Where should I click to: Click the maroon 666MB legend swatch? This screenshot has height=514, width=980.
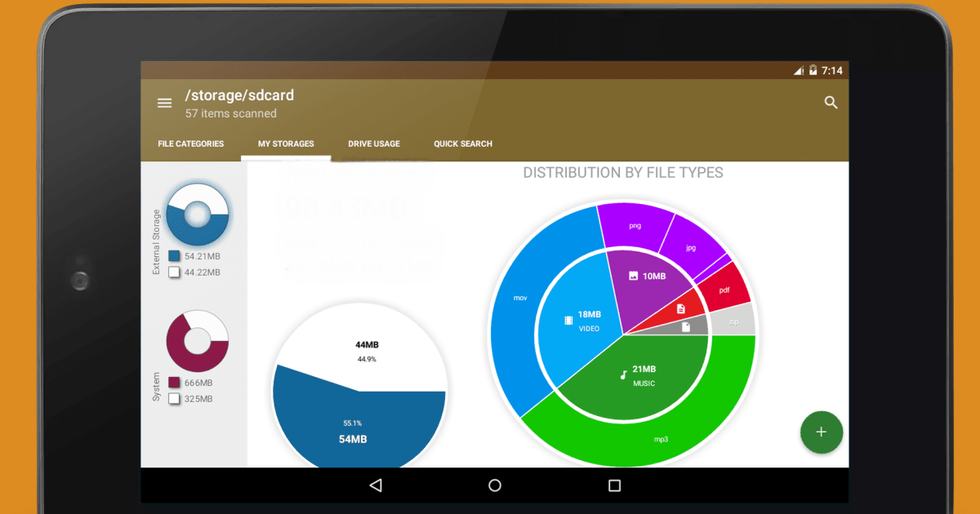pyautogui.click(x=174, y=383)
